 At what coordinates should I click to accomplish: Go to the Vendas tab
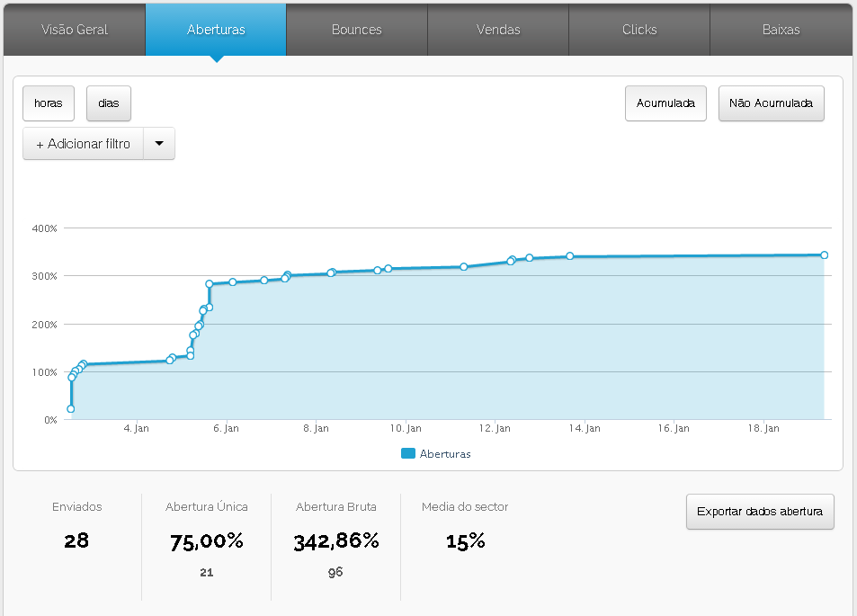pyautogui.click(x=498, y=30)
